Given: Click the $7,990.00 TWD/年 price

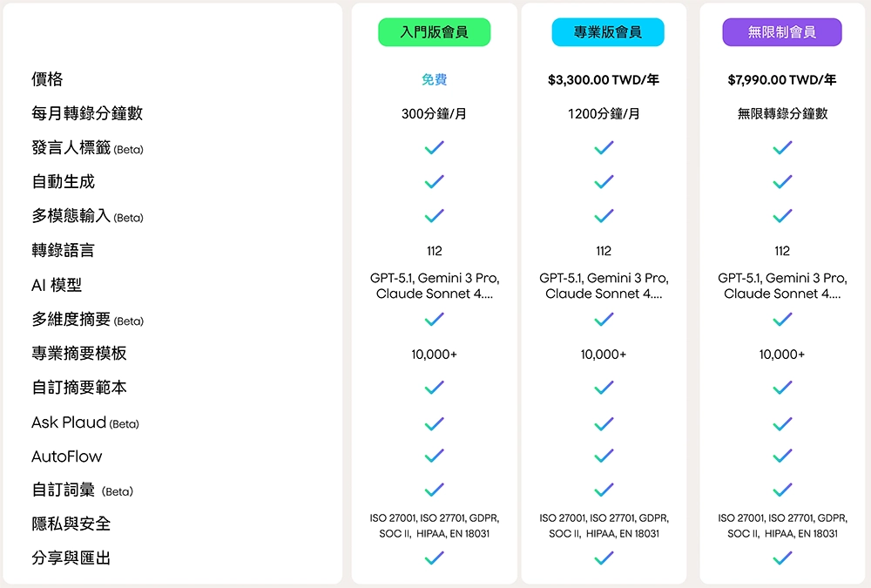Looking at the screenshot, I should tap(782, 80).
